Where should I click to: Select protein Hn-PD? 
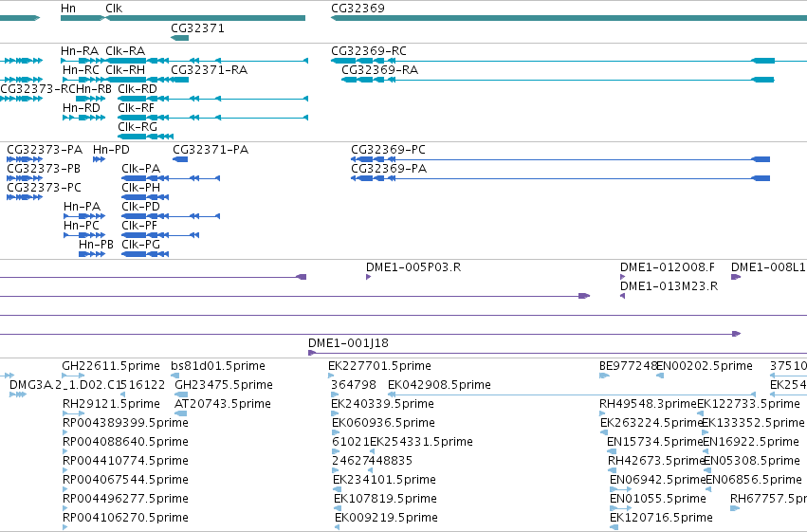(x=111, y=150)
